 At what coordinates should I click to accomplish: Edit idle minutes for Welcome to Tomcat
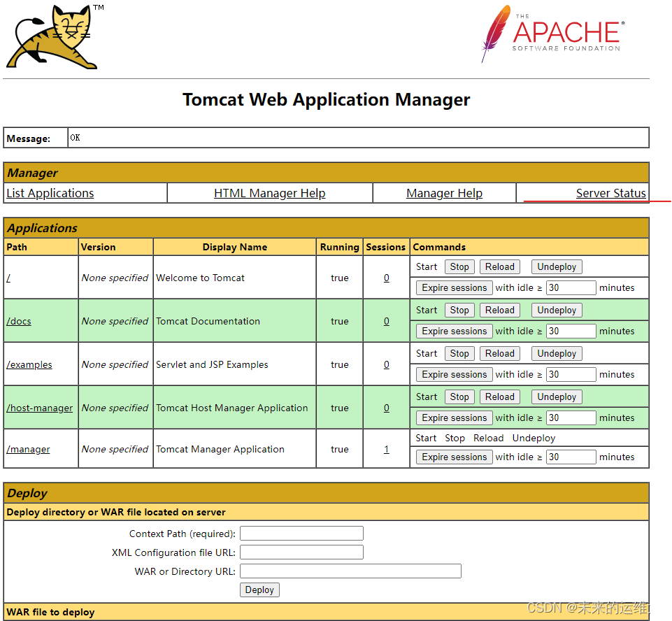571,288
